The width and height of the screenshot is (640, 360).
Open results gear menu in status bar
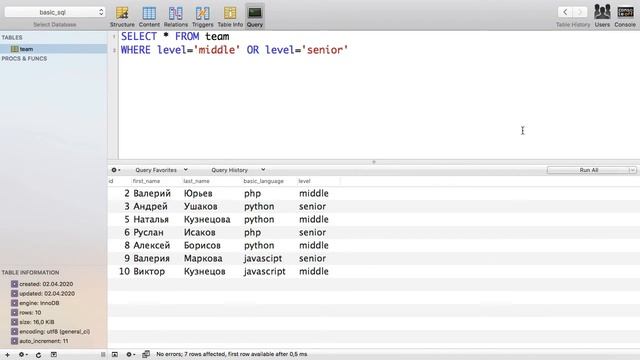point(130,355)
